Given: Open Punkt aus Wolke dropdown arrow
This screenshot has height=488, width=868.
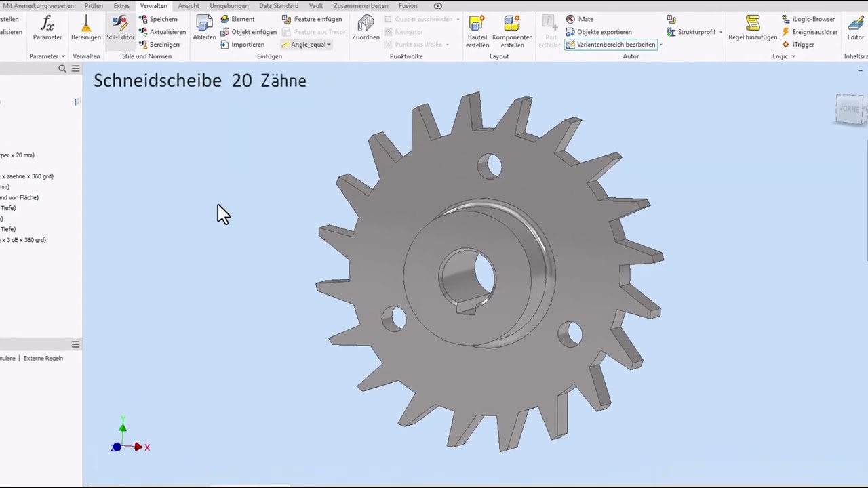Looking at the screenshot, I should click(447, 45).
